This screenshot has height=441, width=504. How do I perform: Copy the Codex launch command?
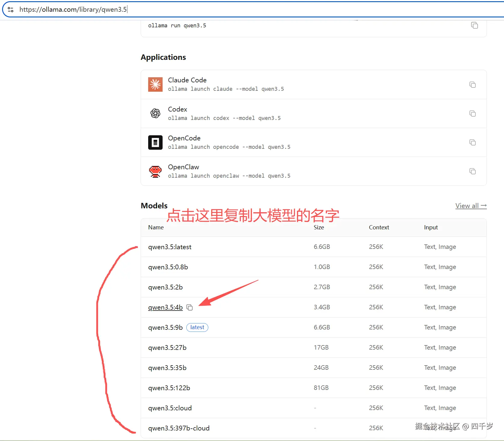coord(472,113)
